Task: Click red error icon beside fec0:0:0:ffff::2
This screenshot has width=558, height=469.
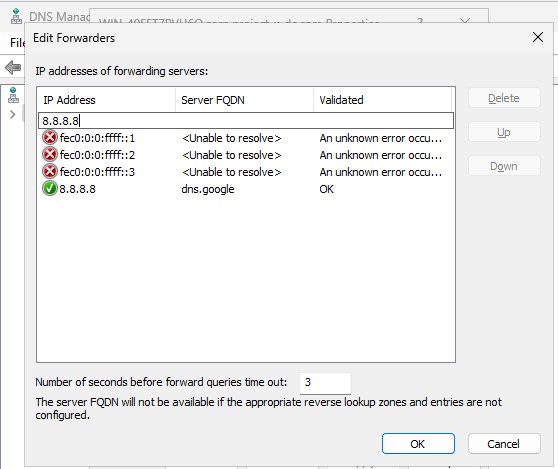Action: click(50, 154)
